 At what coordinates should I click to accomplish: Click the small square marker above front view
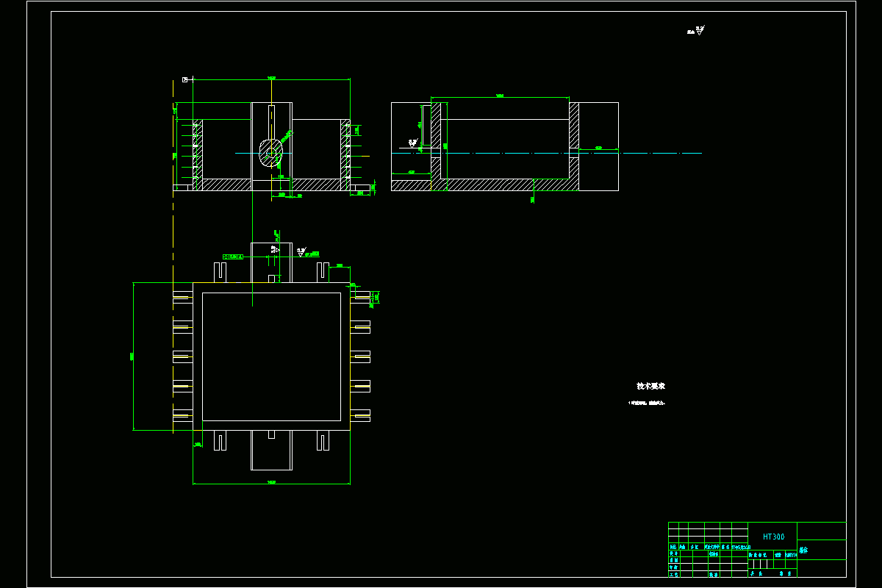(x=185, y=79)
